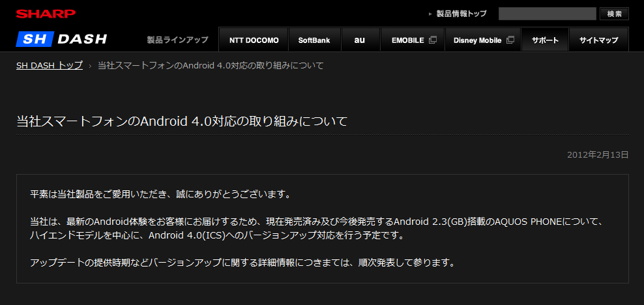Click the SH DASH logo

[x=62, y=39]
